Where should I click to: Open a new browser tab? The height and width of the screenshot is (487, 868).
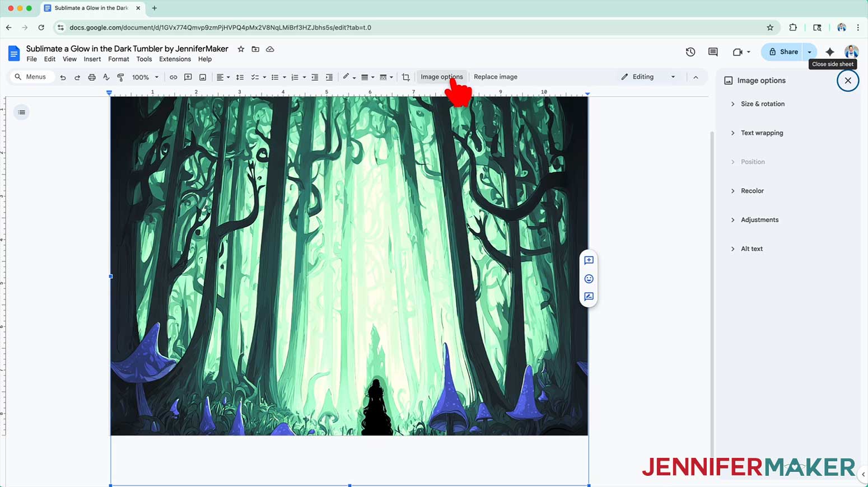click(155, 8)
